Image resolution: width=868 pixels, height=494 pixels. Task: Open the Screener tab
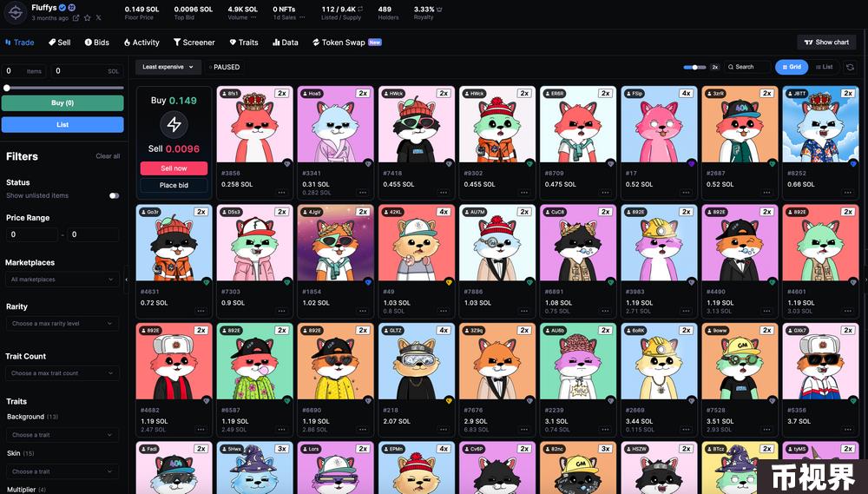tap(194, 42)
